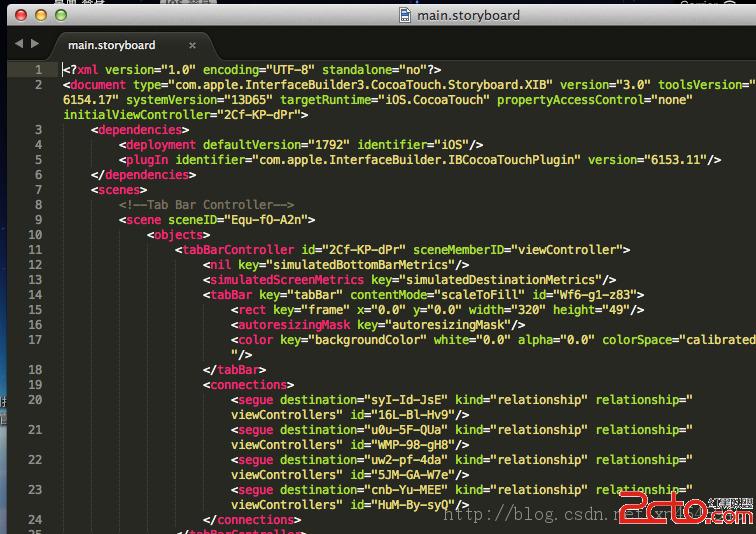Screen dimensions: 756x534
Task: Go to previous tab with left arrow
Action: tap(19, 44)
